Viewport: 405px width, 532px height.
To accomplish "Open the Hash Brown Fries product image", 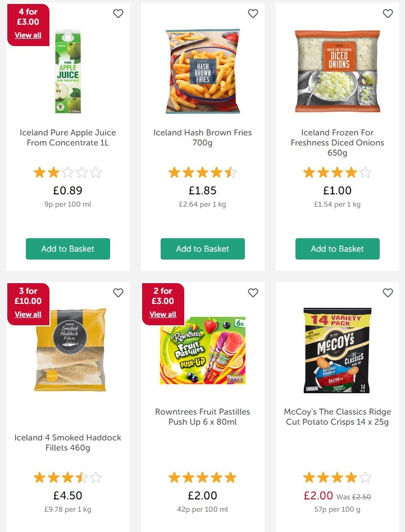I will click(x=203, y=71).
